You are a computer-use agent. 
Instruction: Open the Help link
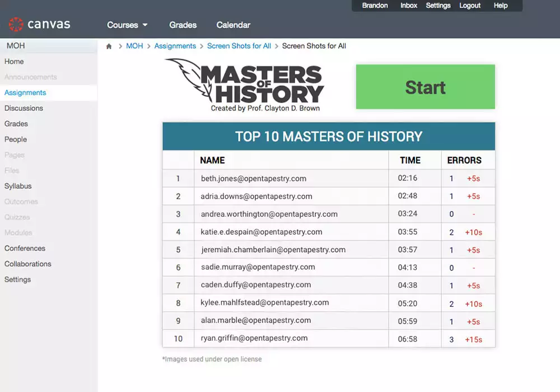coord(500,6)
